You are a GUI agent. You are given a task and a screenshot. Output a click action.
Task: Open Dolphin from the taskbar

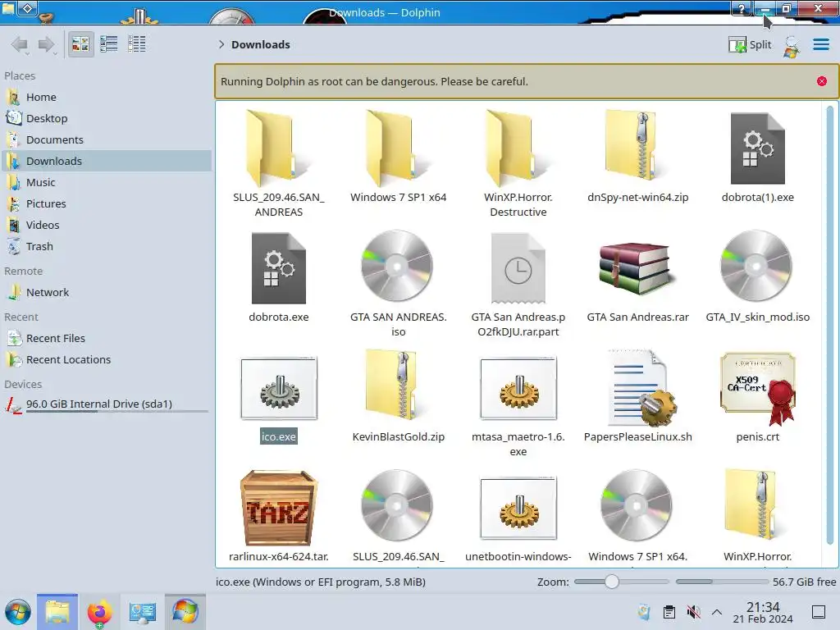(x=57, y=612)
